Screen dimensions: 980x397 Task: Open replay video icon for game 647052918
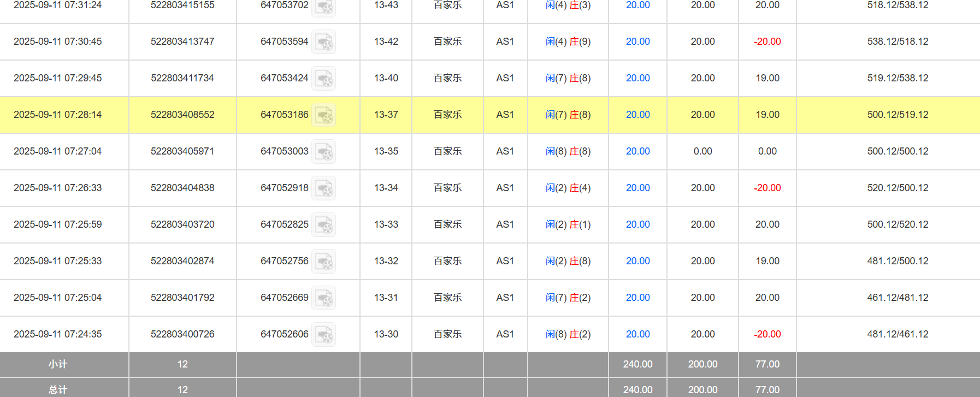tap(324, 188)
